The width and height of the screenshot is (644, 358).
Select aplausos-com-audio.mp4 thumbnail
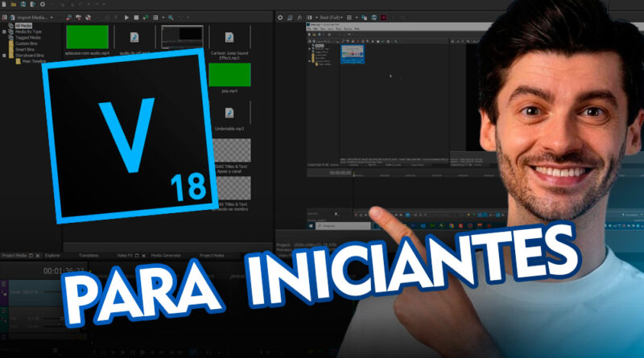click(x=87, y=37)
